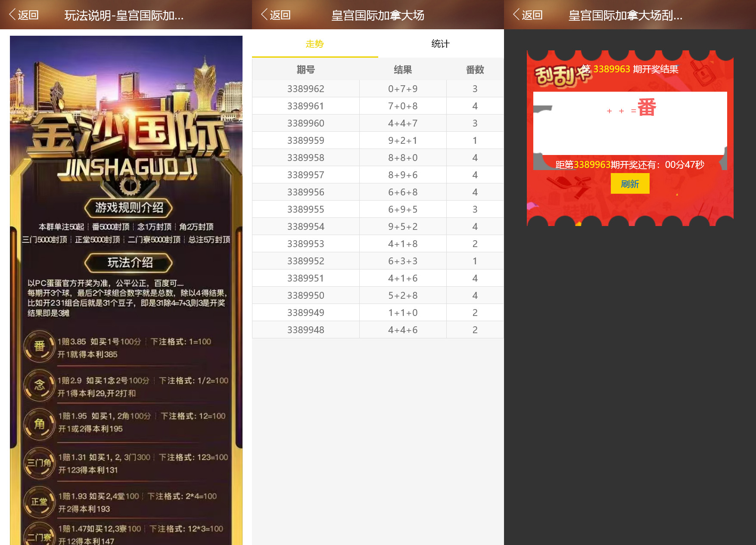
Task: Click the back chevron on the trend page
Action: click(x=264, y=14)
